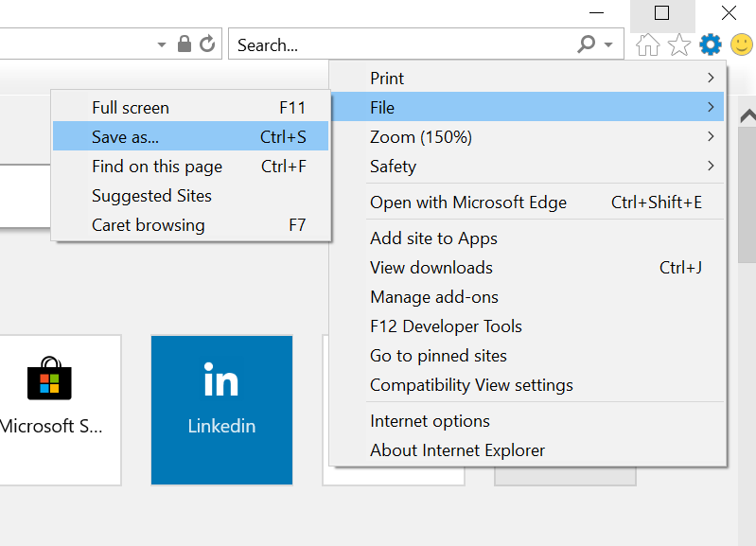Open the LinkedIn tile
This screenshot has height=546, width=756.
[x=221, y=409]
